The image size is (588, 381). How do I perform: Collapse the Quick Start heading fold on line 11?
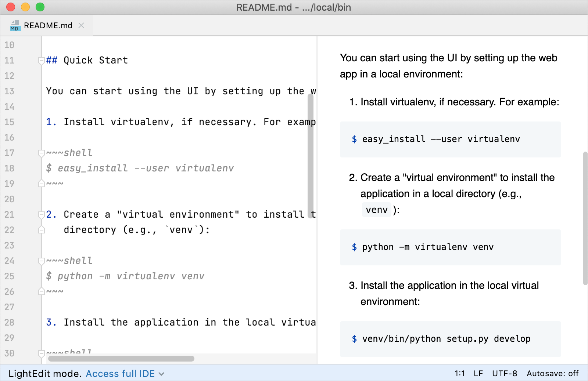(41, 61)
